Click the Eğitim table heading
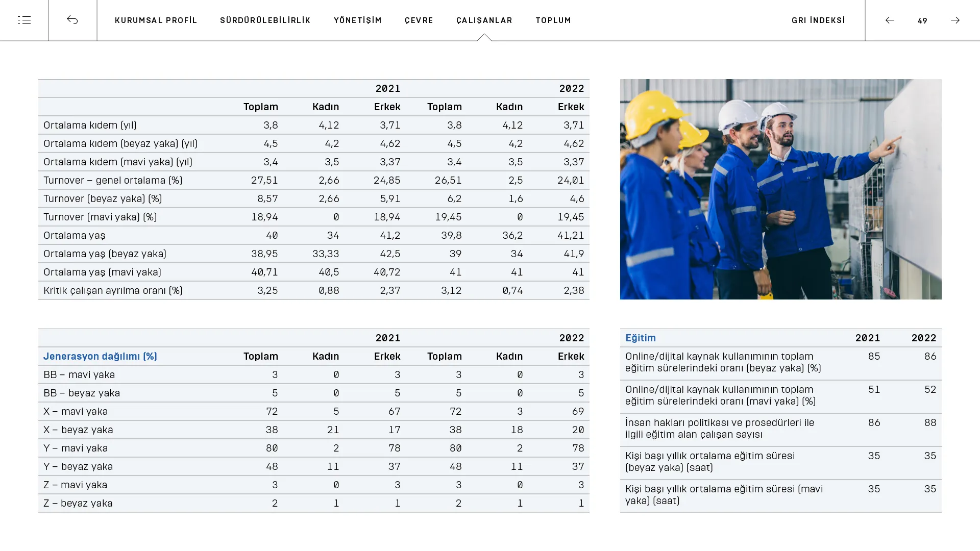Image resolution: width=980 pixels, height=551 pixels. pyautogui.click(x=640, y=338)
